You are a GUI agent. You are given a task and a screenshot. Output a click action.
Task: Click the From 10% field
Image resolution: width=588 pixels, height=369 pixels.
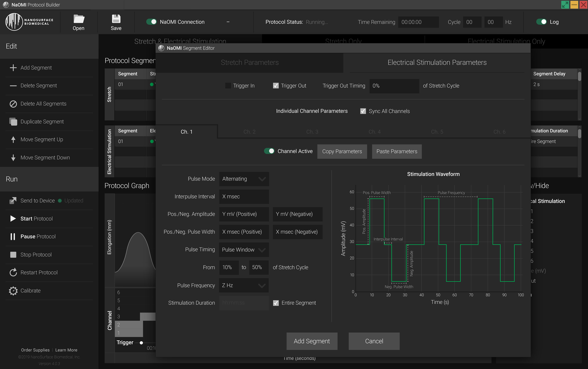(229, 268)
